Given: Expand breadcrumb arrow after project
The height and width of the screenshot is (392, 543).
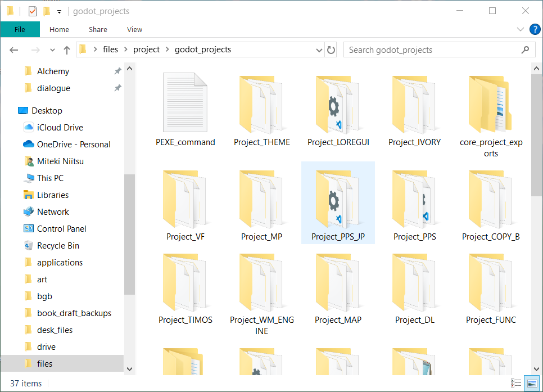Looking at the screenshot, I should [168, 49].
